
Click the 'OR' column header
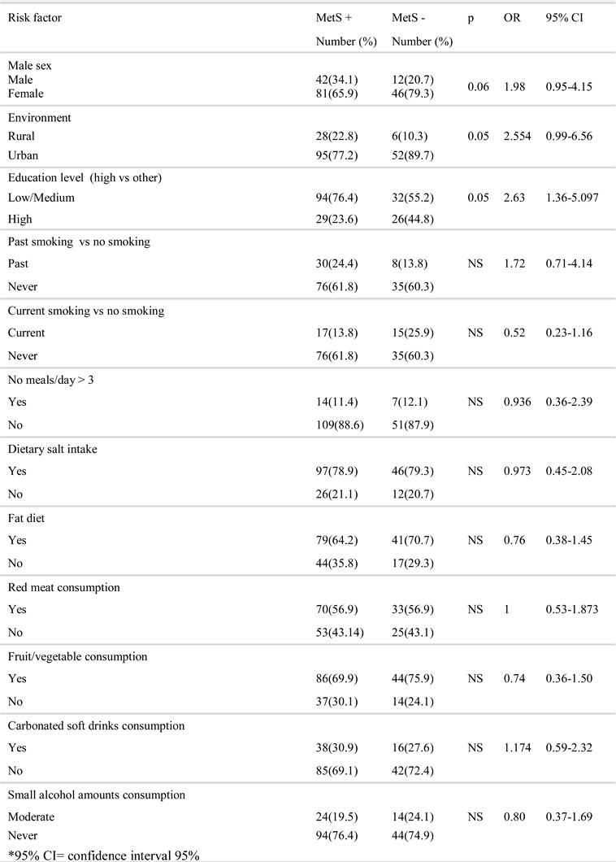click(x=511, y=18)
